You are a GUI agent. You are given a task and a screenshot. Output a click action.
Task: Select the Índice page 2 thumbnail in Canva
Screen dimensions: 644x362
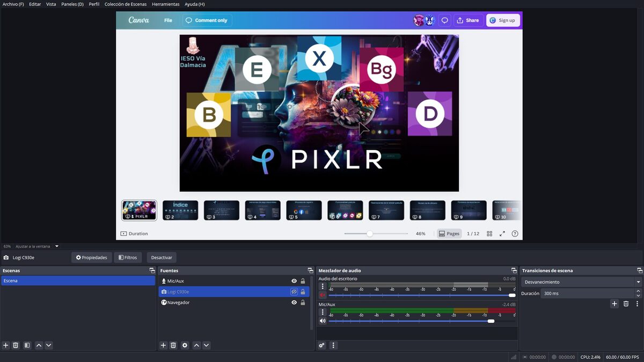pos(180,210)
